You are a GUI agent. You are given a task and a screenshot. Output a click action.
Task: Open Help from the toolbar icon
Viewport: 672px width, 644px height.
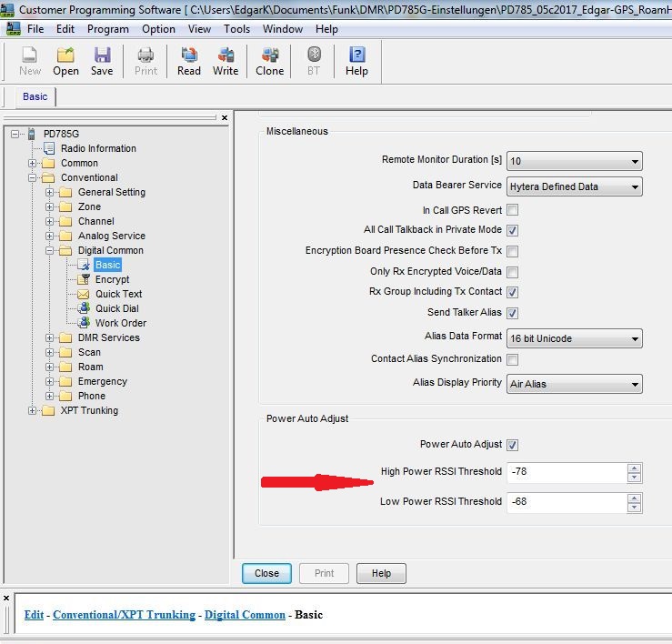(x=356, y=61)
